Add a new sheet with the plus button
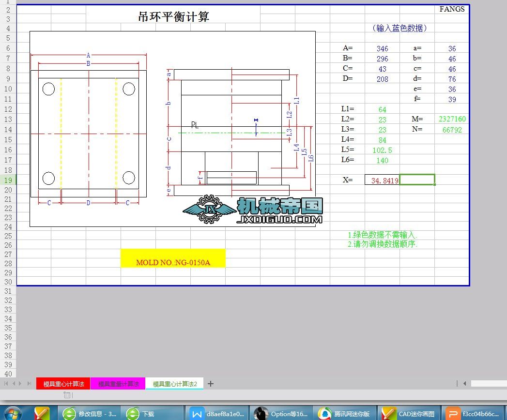The width and height of the screenshot is (507, 420). (x=211, y=384)
